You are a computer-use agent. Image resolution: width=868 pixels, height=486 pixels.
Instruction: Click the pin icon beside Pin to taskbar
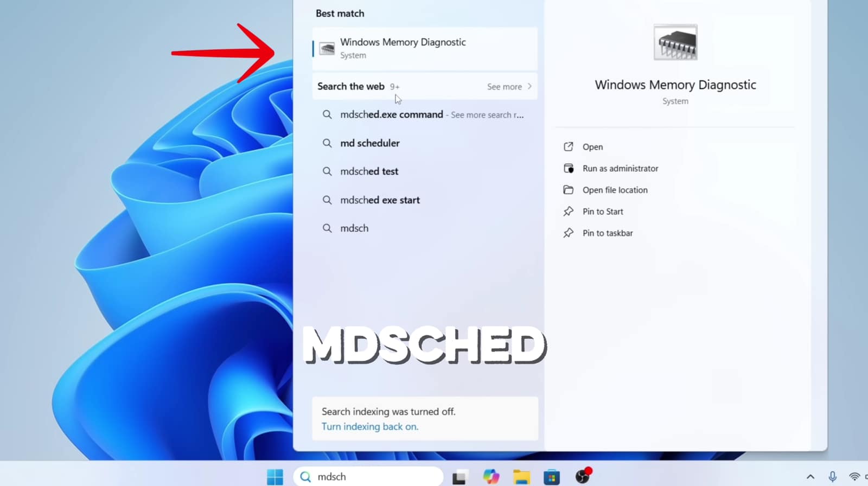point(568,233)
